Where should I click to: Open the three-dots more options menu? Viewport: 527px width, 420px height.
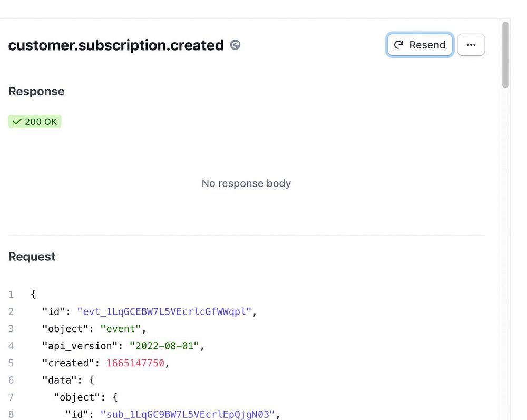coord(471,45)
